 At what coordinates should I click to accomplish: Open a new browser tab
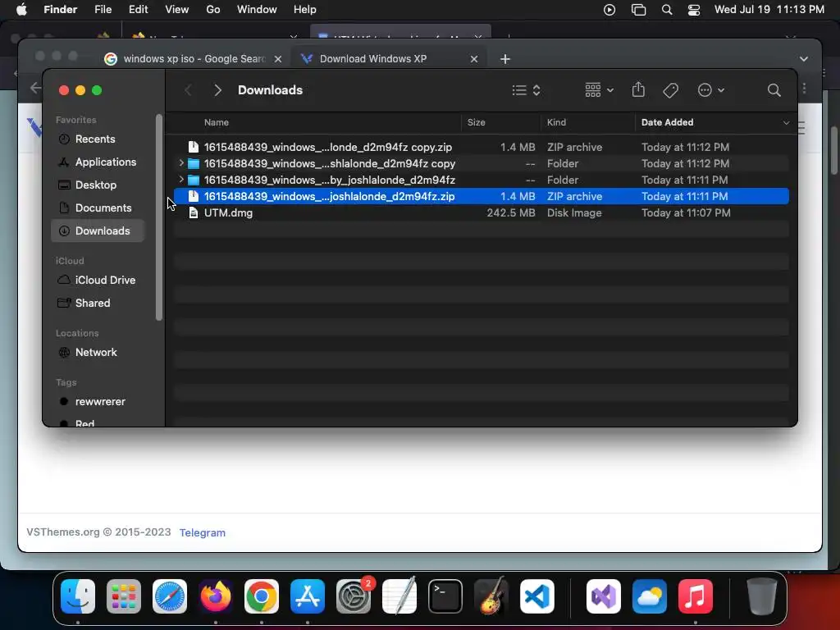click(504, 59)
